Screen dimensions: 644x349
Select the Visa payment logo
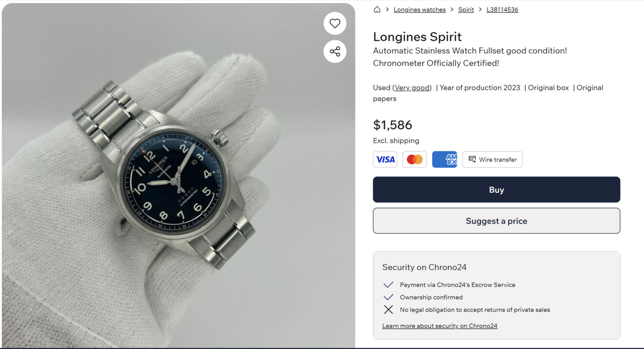[x=385, y=159]
